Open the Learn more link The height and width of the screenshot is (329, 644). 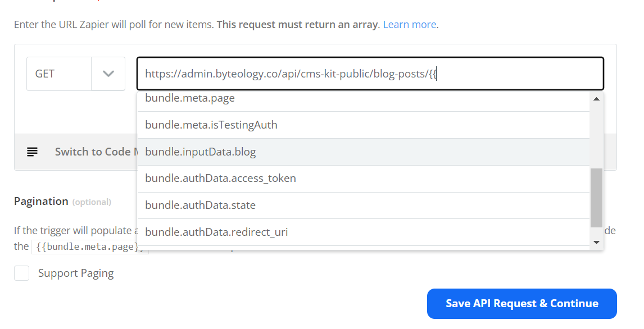[410, 25]
